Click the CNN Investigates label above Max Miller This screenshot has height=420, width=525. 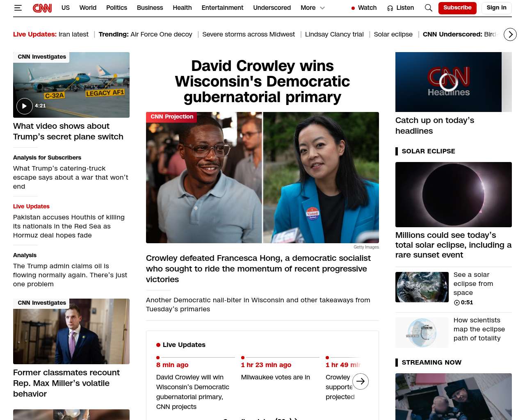click(41, 303)
